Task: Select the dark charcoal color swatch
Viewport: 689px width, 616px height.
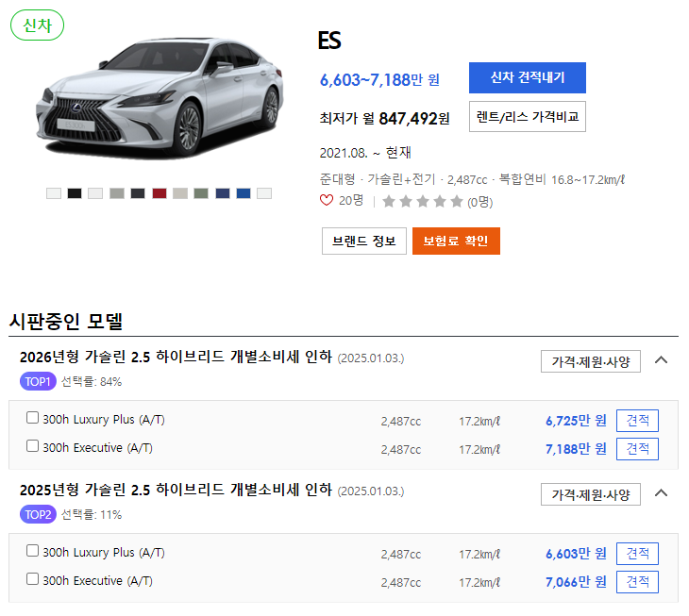Action: pyautogui.click(x=138, y=193)
